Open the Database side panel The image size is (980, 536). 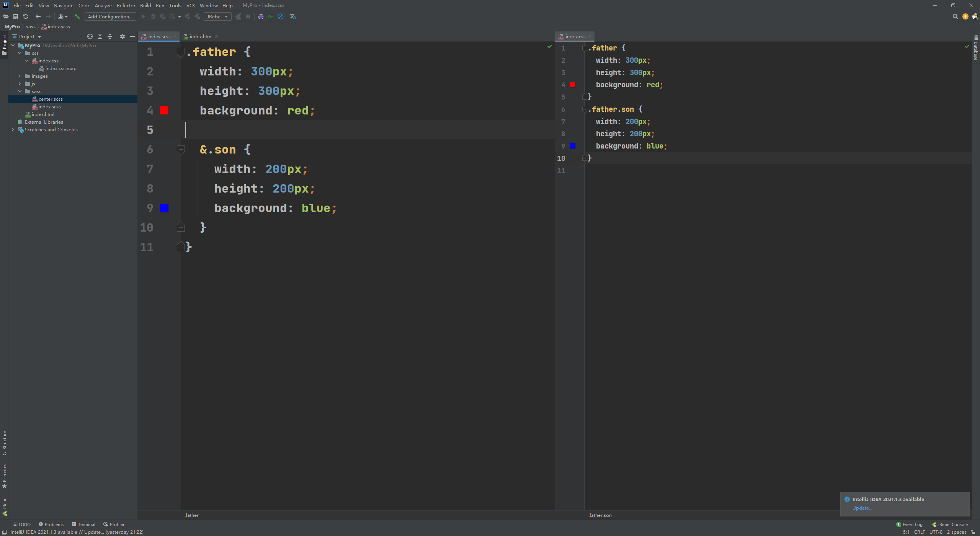point(976,48)
